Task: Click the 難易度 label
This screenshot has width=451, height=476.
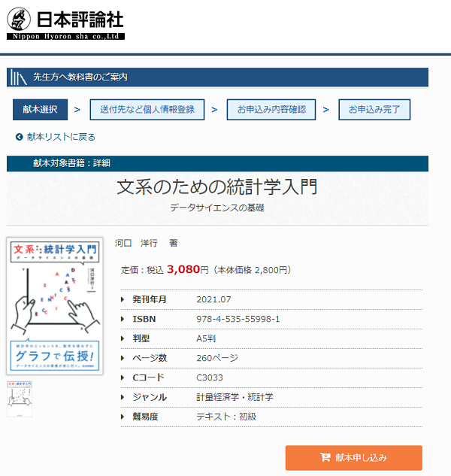Action: [145, 417]
